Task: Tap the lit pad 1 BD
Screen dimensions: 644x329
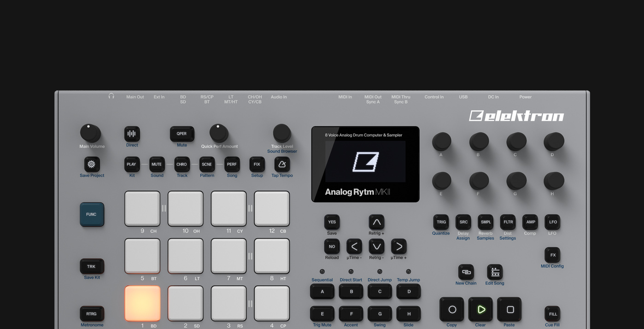Action: 142,303
